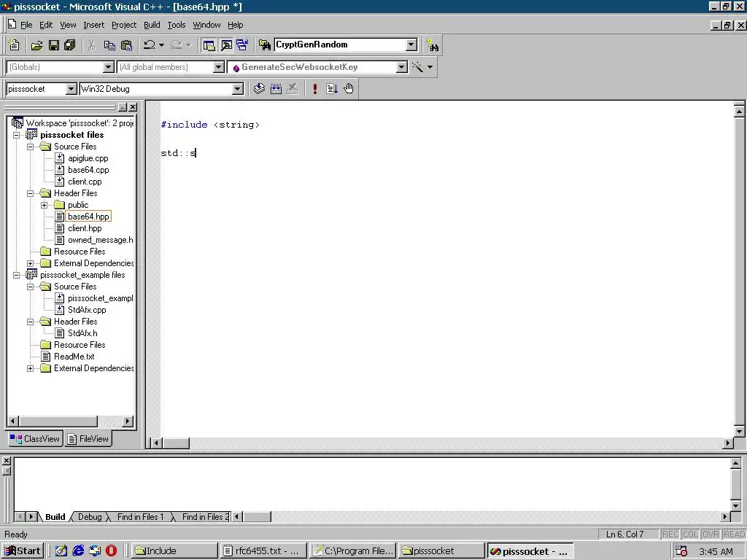Image resolution: width=747 pixels, height=560 pixels.
Task: Click the Save toolbar icon
Action: (x=54, y=45)
